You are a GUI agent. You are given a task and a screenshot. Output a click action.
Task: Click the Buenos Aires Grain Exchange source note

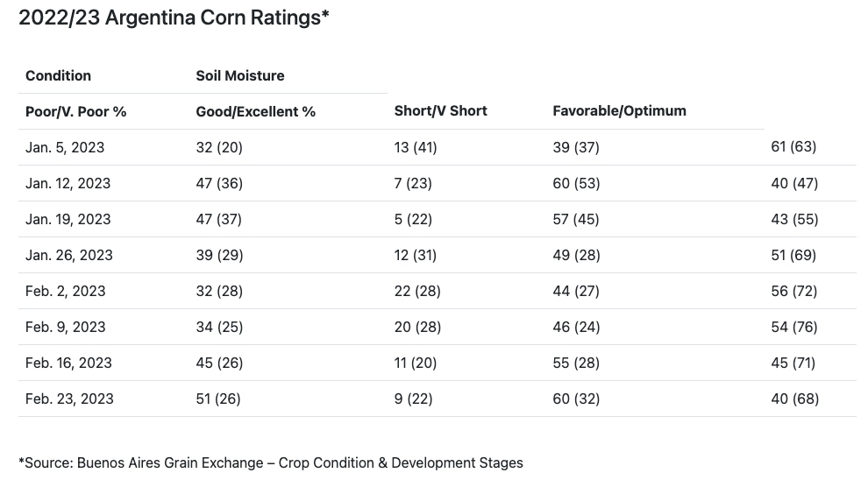[270, 462]
